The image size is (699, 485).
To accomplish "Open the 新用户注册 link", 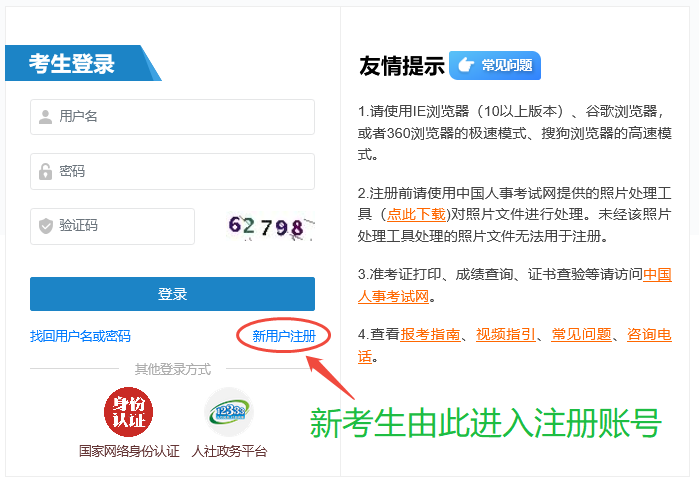I will pos(283,336).
